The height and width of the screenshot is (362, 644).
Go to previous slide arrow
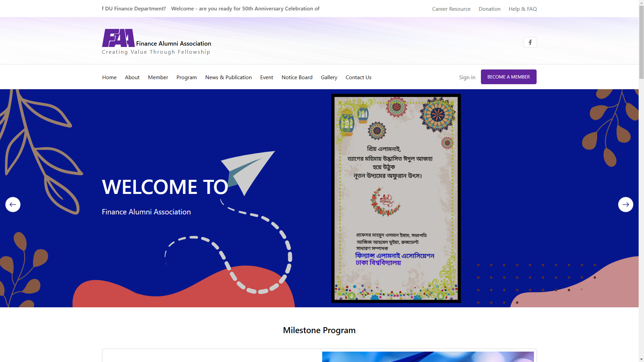(x=13, y=204)
